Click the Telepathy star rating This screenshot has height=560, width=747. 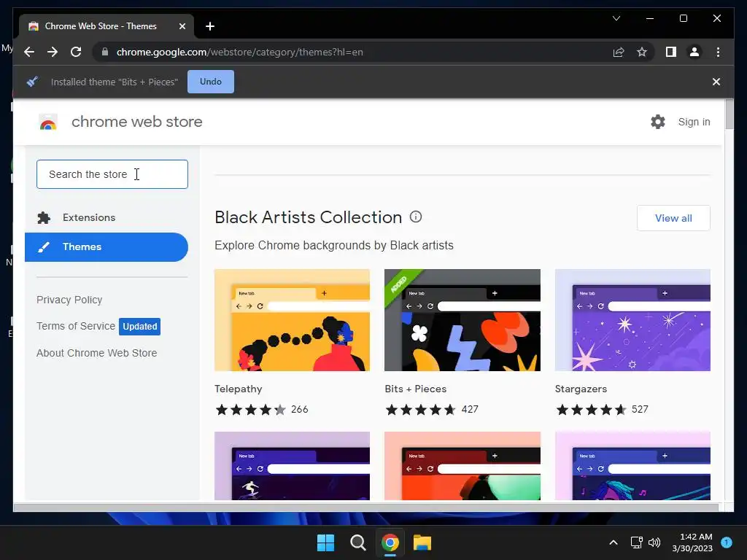(x=251, y=410)
